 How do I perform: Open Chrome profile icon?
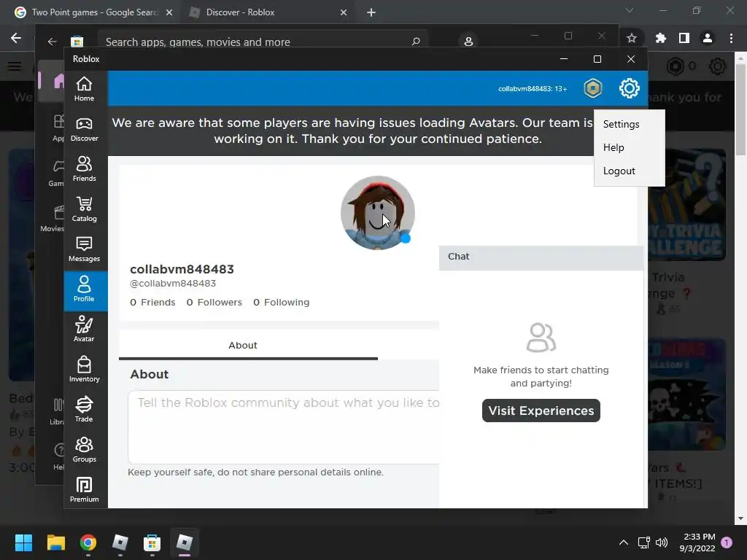[x=708, y=38]
